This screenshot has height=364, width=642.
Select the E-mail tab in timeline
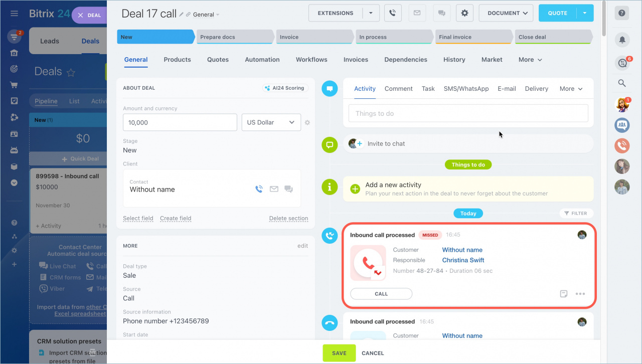pyautogui.click(x=507, y=89)
